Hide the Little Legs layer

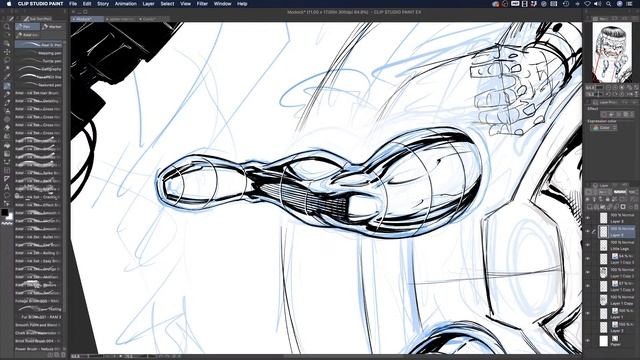click(588, 245)
